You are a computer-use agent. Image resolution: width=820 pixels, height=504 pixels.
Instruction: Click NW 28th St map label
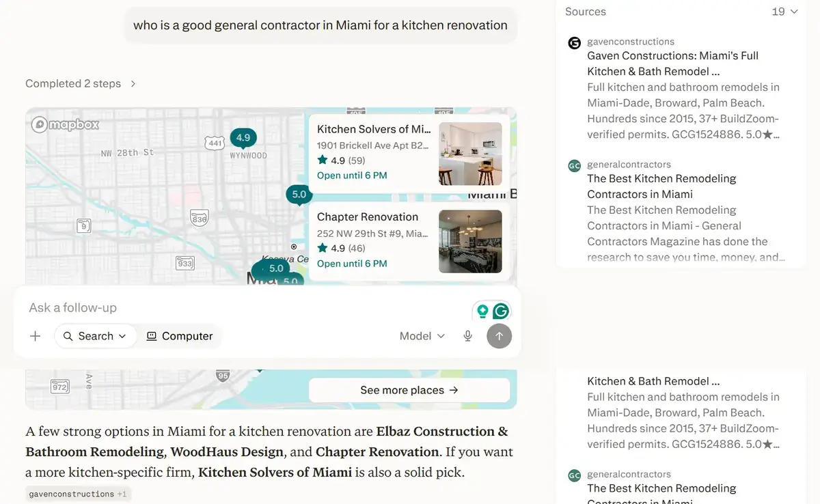tap(127, 153)
